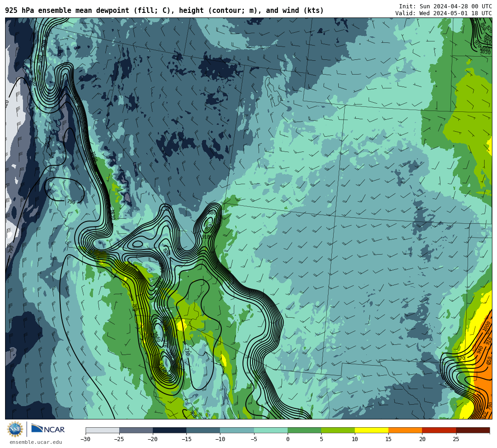This screenshot has width=497, height=448.
Task: Click the positive 10 colorbar label
Action: 355,439
